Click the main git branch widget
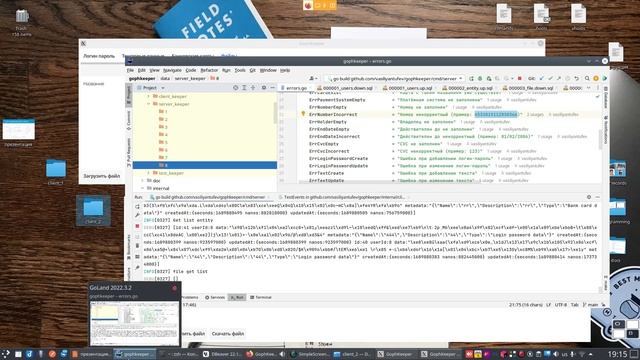 pos(591,304)
